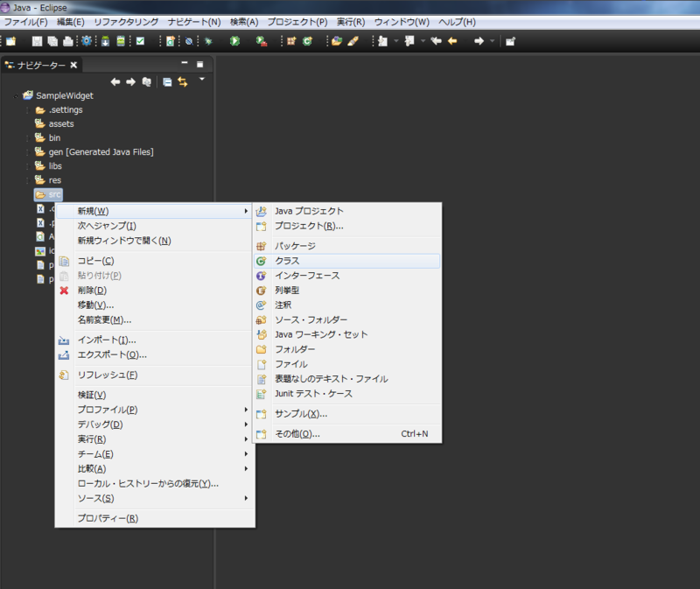Click the New Android XML file icon
Viewport: 700px width, 589px height.
[x=170, y=41]
